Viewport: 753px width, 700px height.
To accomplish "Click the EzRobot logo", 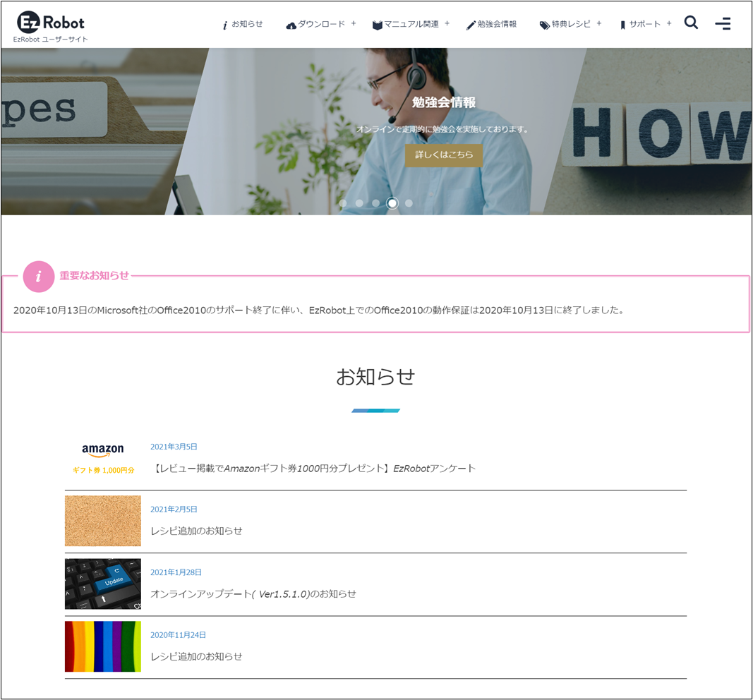I will point(49,23).
